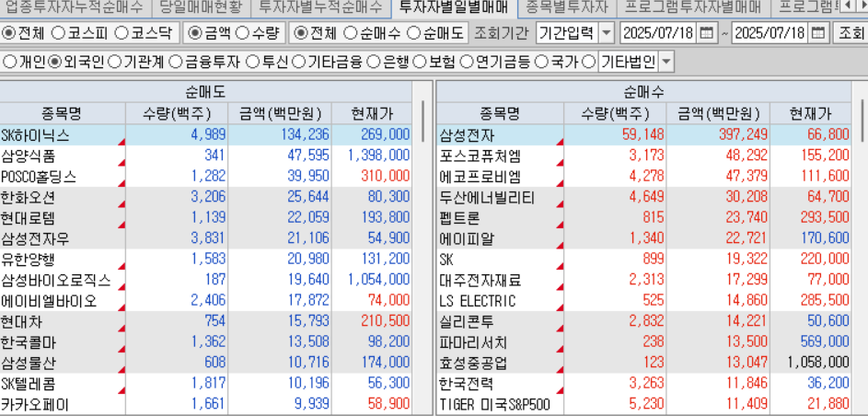Sort 순매도 table by 수량(백주) header
The image size is (868, 416).
tap(177, 114)
